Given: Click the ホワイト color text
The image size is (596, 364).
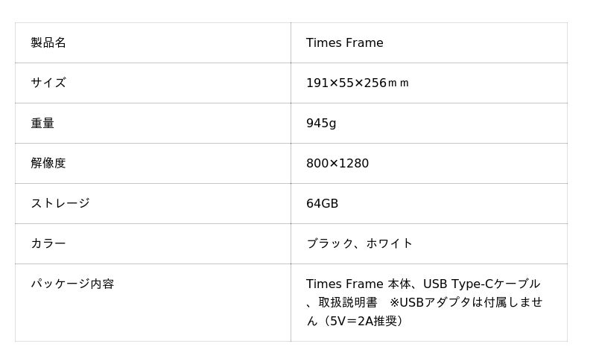Looking at the screenshot, I should (389, 244).
